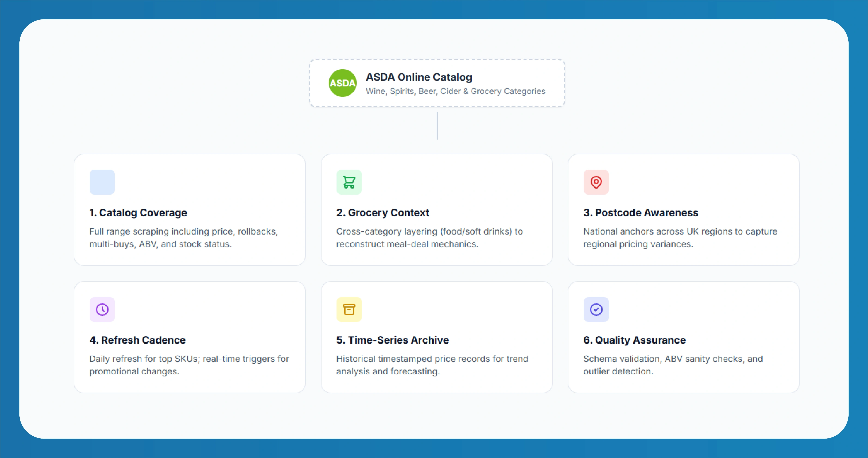868x458 pixels.
Task: Click the National anchors across UK description
Action: tap(680, 238)
